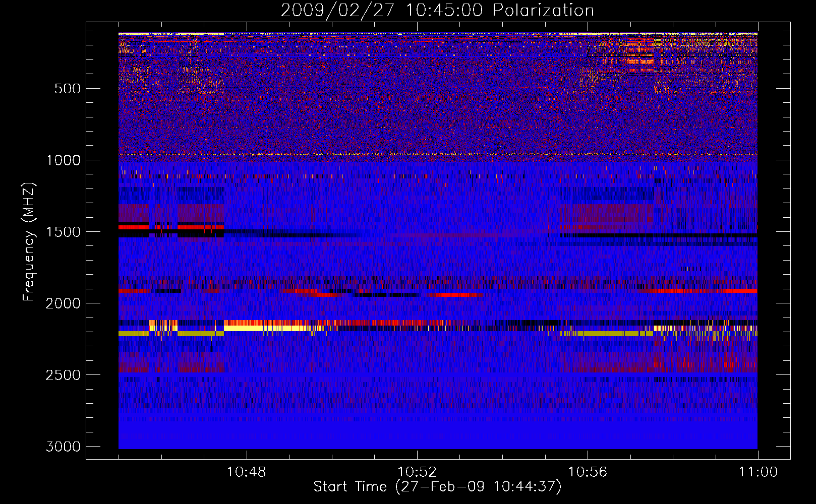Click the 500 frequency tick label
Viewport: 816px width, 504px height.
[67, 89]
